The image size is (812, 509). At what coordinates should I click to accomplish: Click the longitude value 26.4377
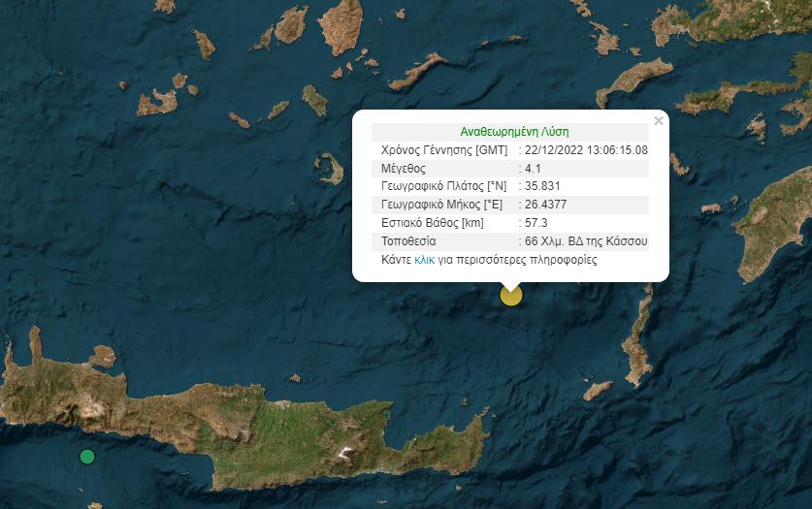coord(547,205)
